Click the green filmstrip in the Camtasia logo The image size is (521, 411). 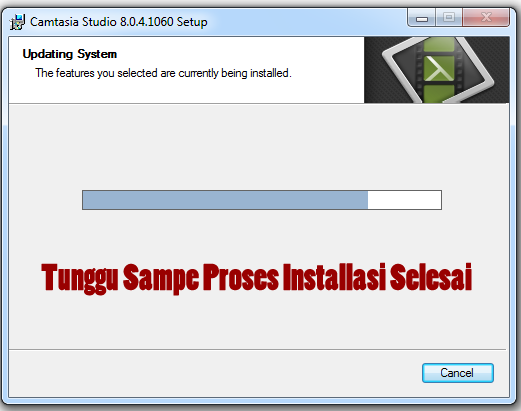(x=439, y=70)
